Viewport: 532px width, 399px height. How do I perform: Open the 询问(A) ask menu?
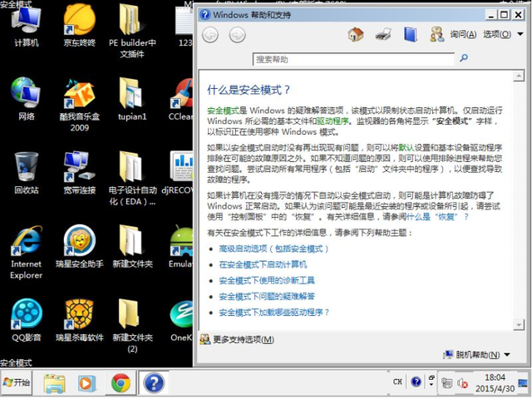point(453,34)
